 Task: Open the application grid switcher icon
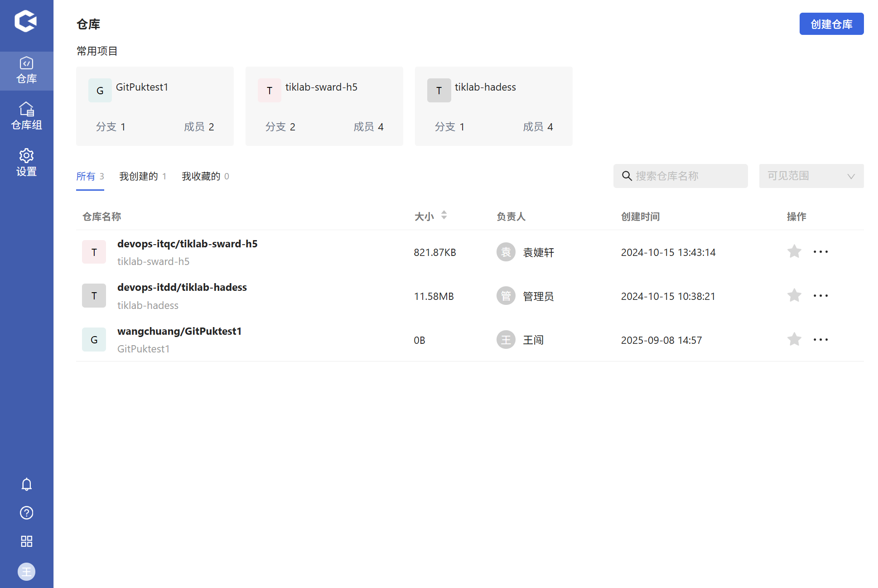[26, 541]
